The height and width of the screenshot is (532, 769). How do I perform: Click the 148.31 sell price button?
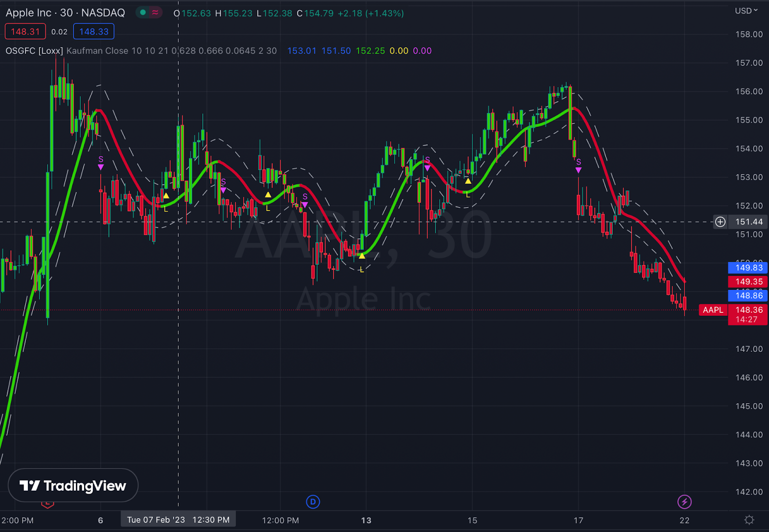point(25,31)
